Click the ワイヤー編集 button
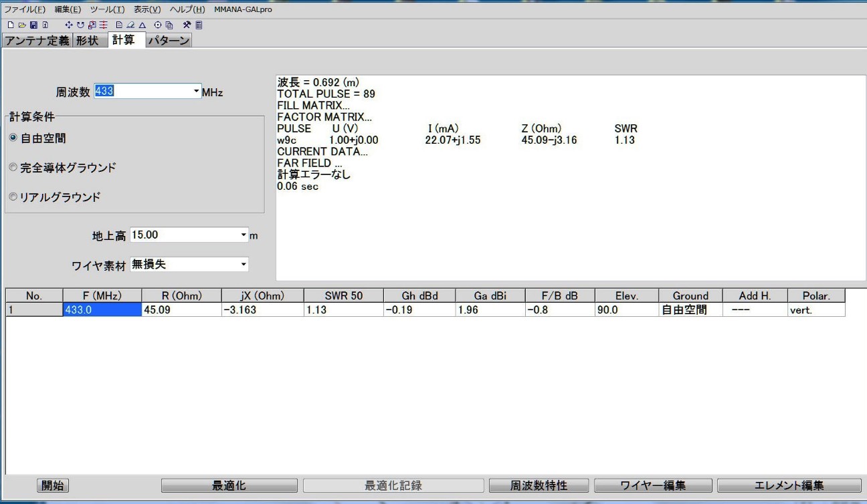 653,486
